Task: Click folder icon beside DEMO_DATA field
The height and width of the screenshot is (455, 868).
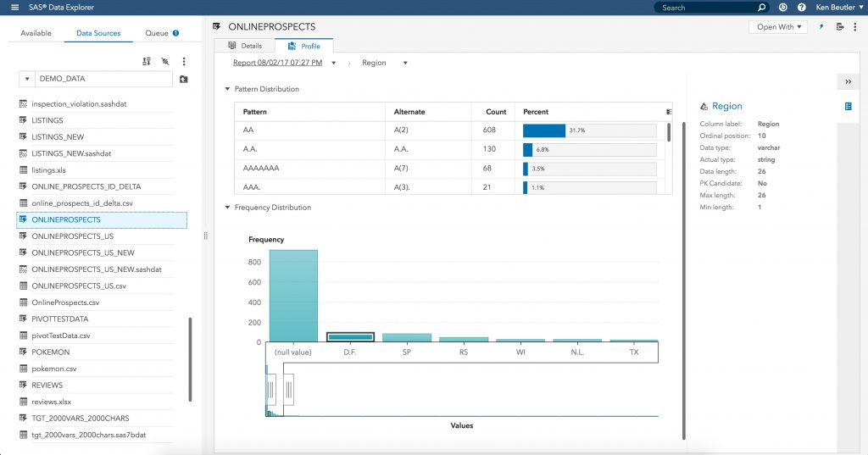Action: click(x=184, y=79)
